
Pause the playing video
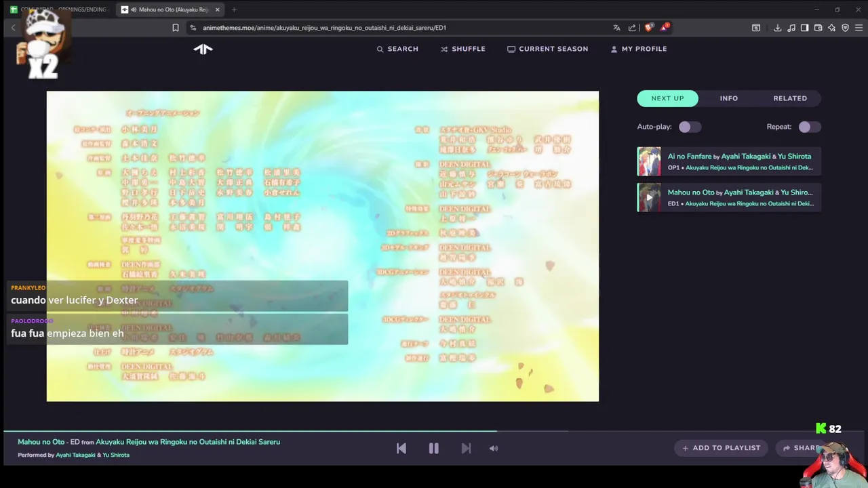click(433, 448)
